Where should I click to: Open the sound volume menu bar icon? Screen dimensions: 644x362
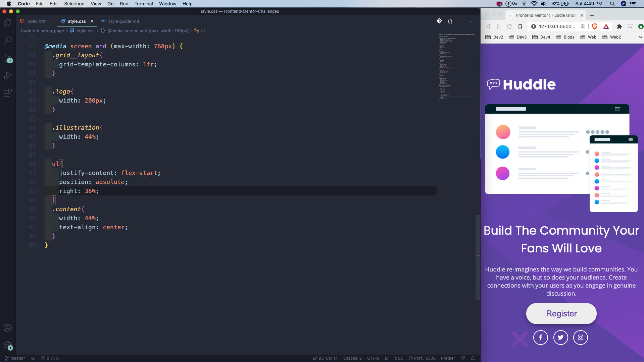pyautogui.click(x=544, y=4)
